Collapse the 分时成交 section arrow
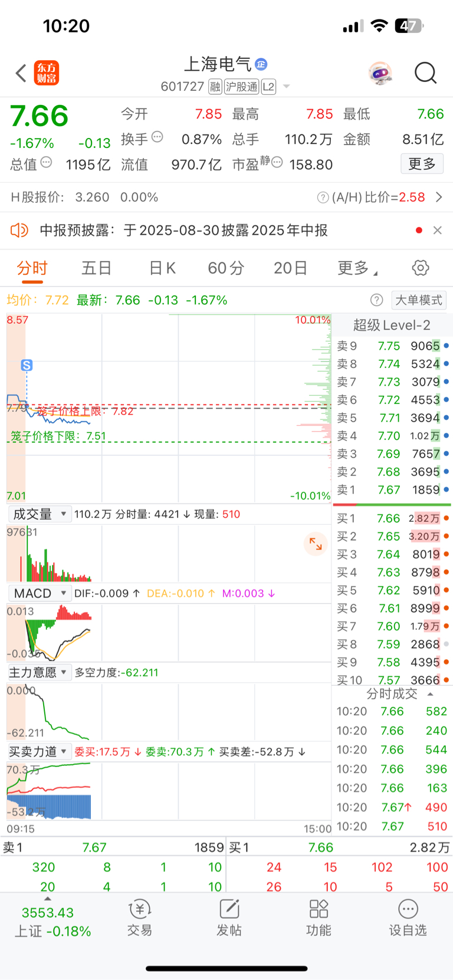This screenshot has width=453, height=980. [430, 694]
